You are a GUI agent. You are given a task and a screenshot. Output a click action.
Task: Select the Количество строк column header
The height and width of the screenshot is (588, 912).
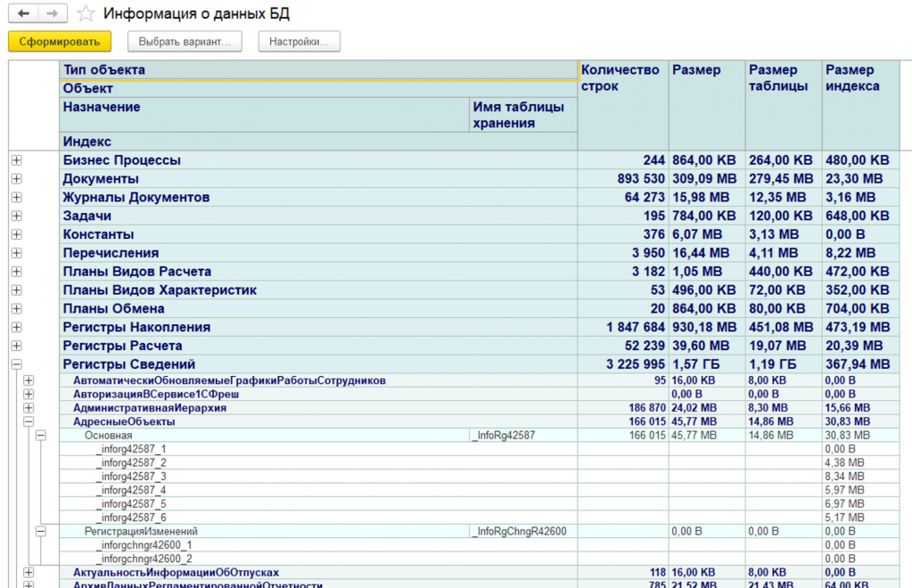point(623,105)
